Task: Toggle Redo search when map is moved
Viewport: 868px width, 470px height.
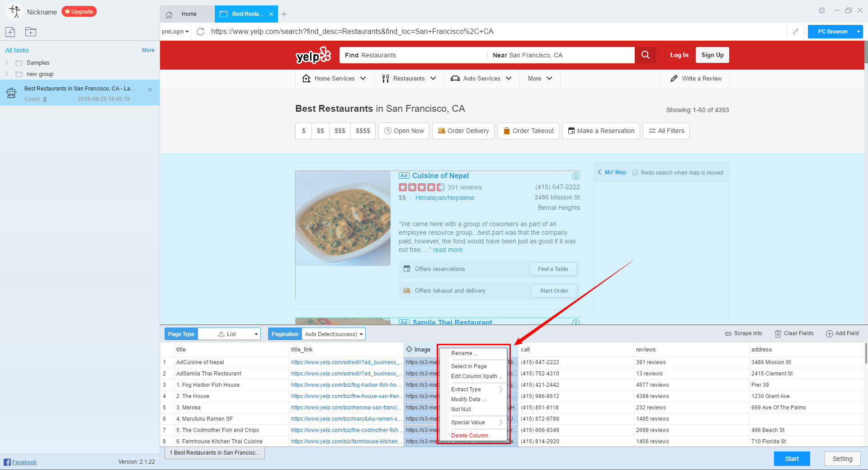Action: pyautogui.click(x=635, y=172)
